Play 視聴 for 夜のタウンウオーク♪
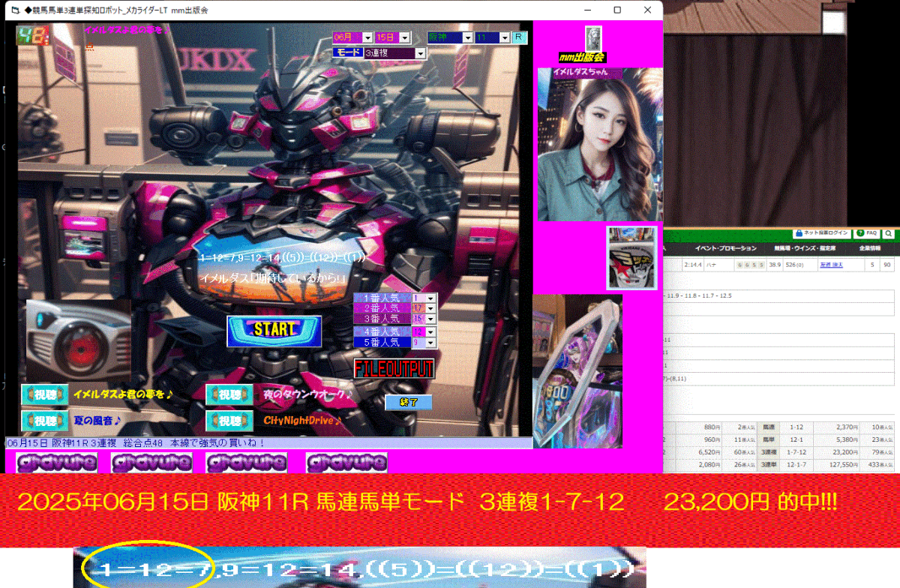This screenshot has height=588, width=900. (229, 394)
